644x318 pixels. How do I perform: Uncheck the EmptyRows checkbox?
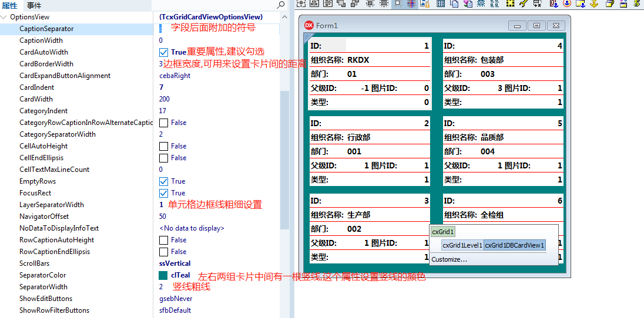point(163,181)
